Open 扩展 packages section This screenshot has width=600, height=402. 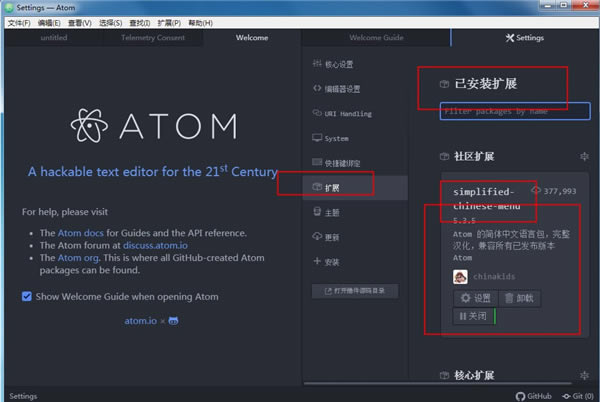click(x=355, y=188)
